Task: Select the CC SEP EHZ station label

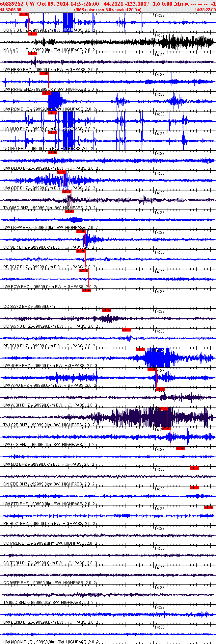Action: [49, 247]
